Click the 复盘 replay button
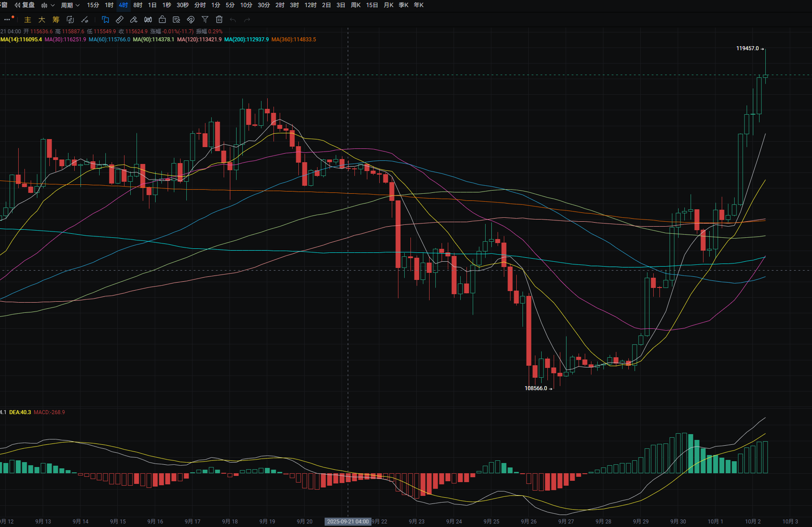The height and width of the screenshot is (527, 812). tap(25, 5)
